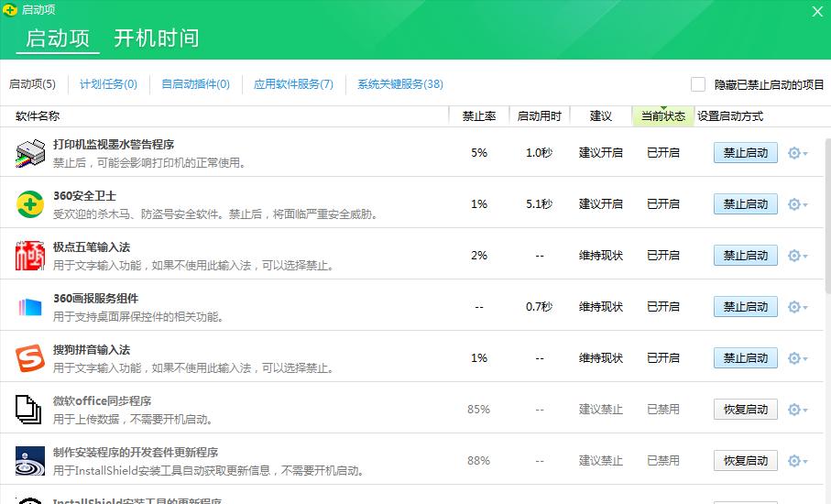Screen dimensions: 831x504
Task: Click the vertical scrollbar thumb
Action: tap(827, 214)
